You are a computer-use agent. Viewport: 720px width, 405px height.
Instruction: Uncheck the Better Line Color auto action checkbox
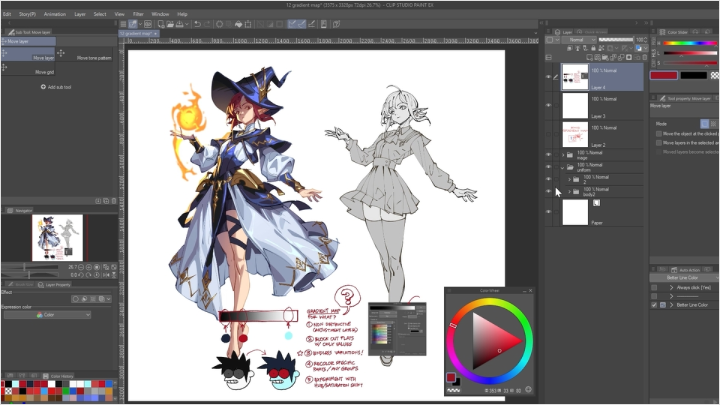pyautogui.click(x=654, y=305)
